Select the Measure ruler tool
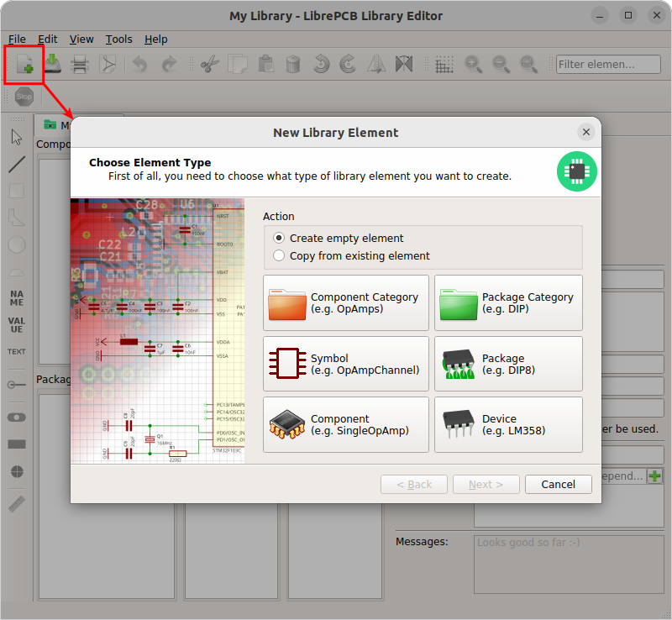Viewport: 672px width, 620px height. [17, 504]
